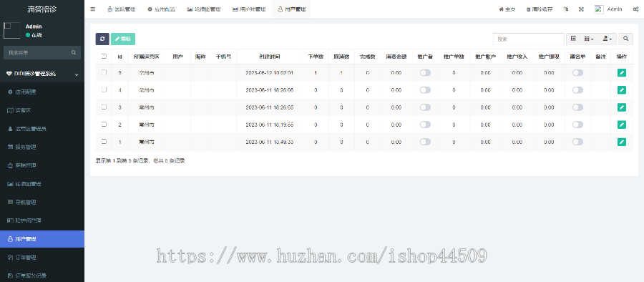Select the active 用户管理 tab

point(292,9)
